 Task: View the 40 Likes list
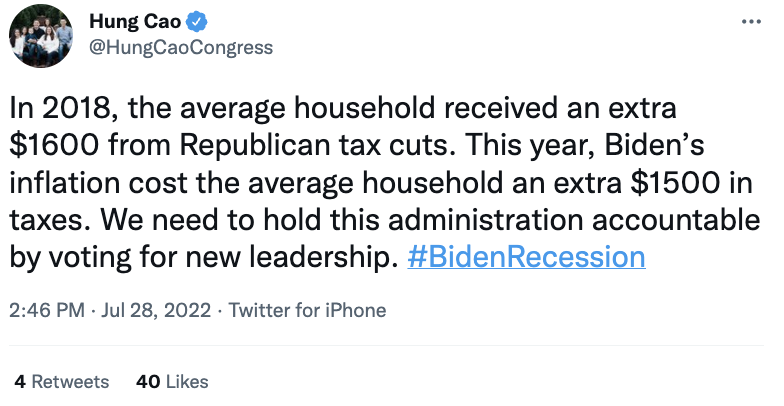(x=172, y=382)
